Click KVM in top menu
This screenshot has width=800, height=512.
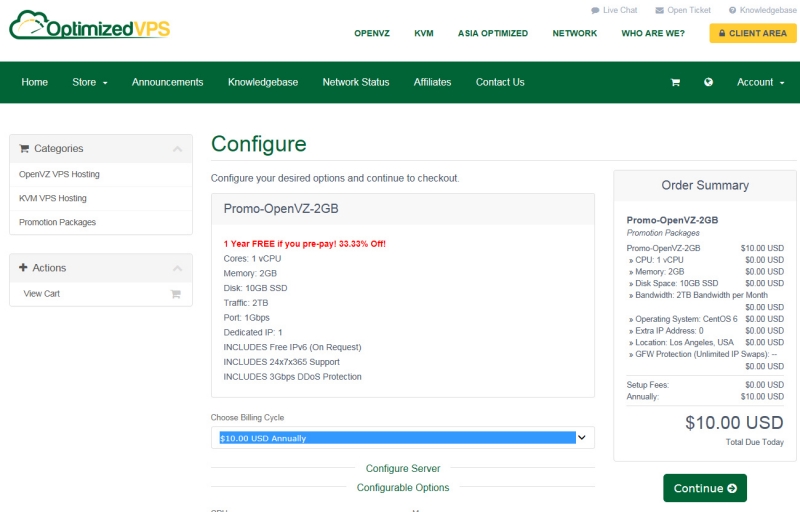pos(424,34)
